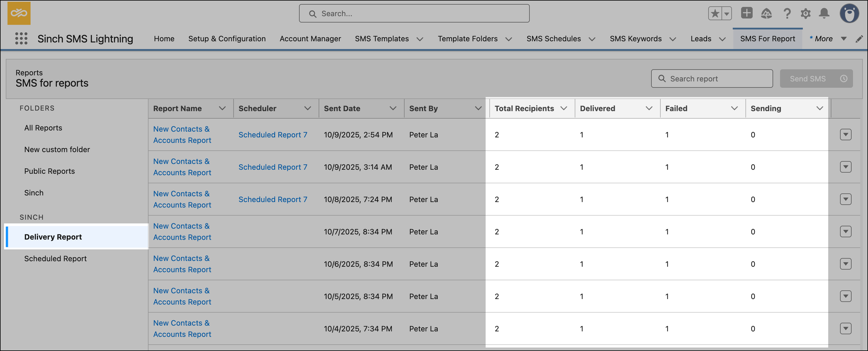Open the Home tab
This screenshot has width=868, height=351.
tap(164, 39)
